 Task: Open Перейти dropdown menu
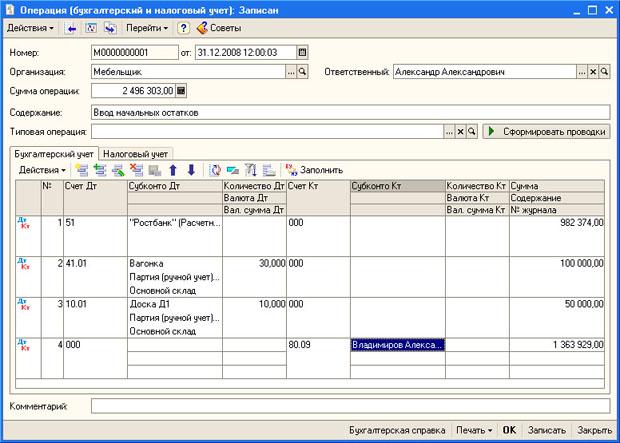(147, 28)
